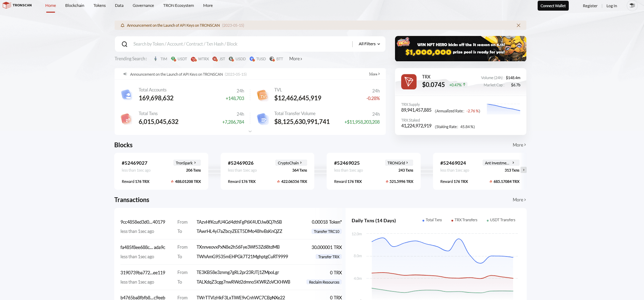Toggle Total Txns chart legend

pyautogui.click(x=432, y=220)
